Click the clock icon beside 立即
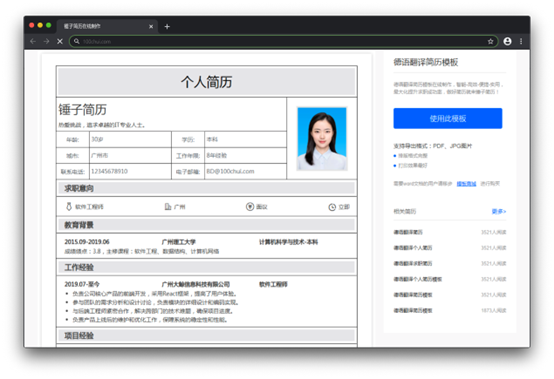The image size is (554, 379). (x=332, y=207)
